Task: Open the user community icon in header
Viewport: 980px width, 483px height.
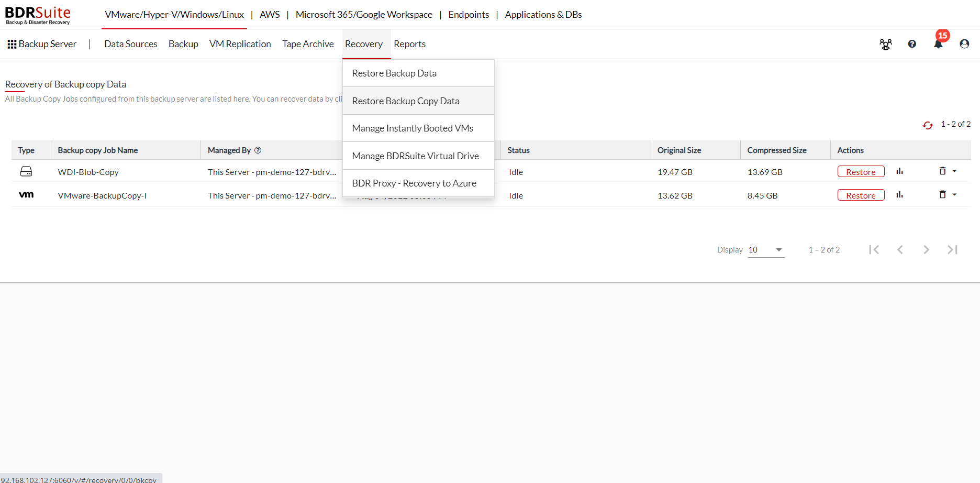Action: [x=886, y=45]
